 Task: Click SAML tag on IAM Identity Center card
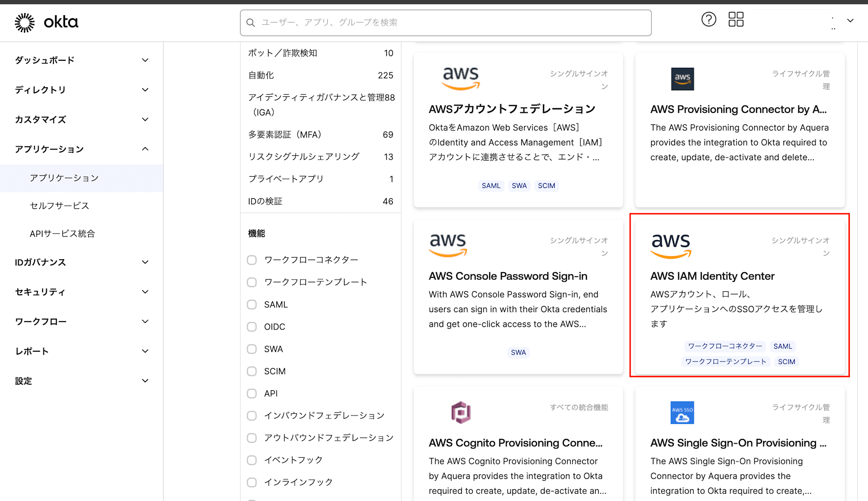[783, 346]
